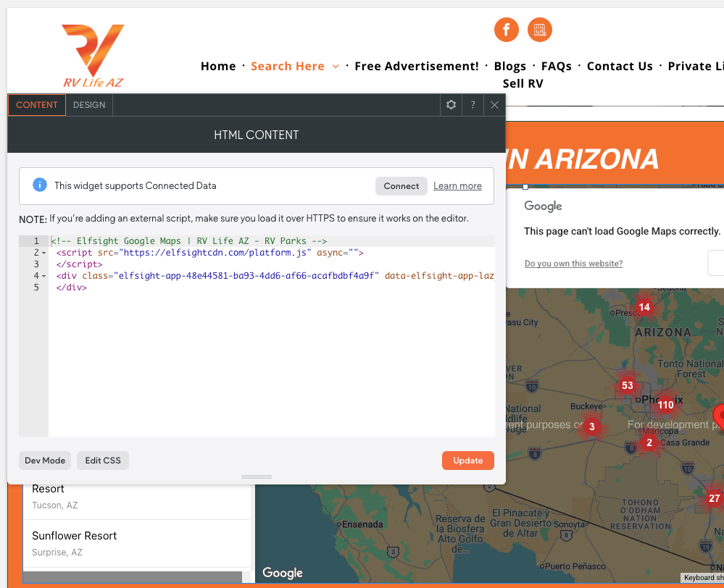Select the map cluster marker 3

(x=592, y=427)
